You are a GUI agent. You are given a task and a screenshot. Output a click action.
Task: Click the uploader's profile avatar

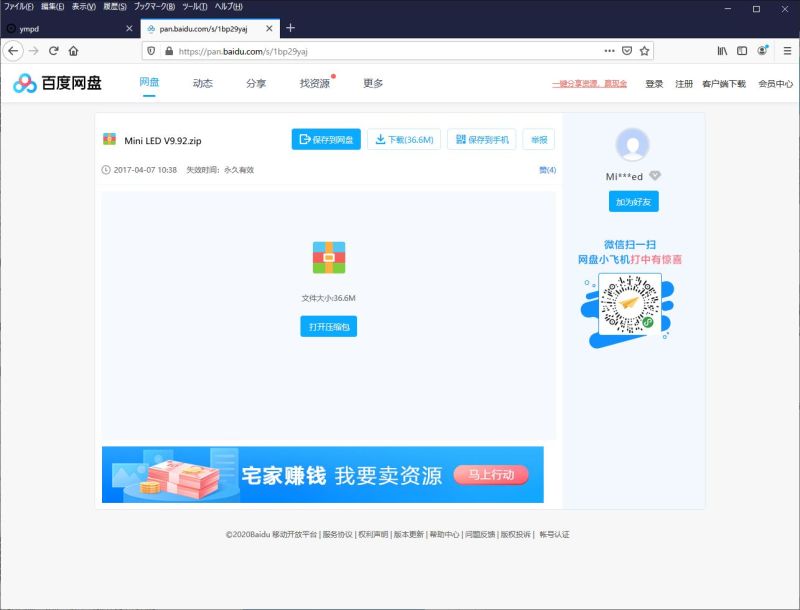click(x=633, y=145)
